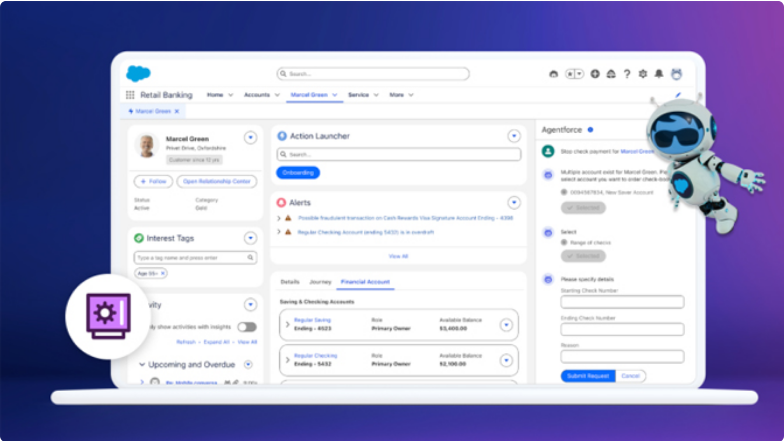Click the Action Launcher icon
784x441 pixels.
282,136
